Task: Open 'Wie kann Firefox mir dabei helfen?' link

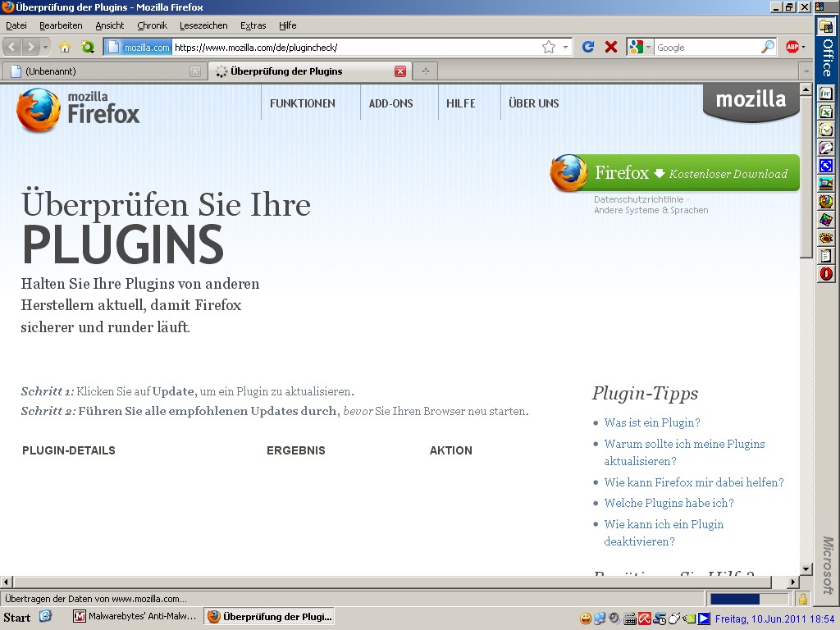Action: point(694,482)
